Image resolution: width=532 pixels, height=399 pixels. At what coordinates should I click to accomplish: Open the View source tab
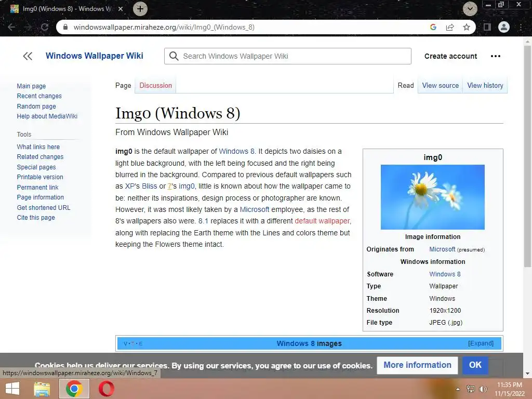click(x=441, y=86)
